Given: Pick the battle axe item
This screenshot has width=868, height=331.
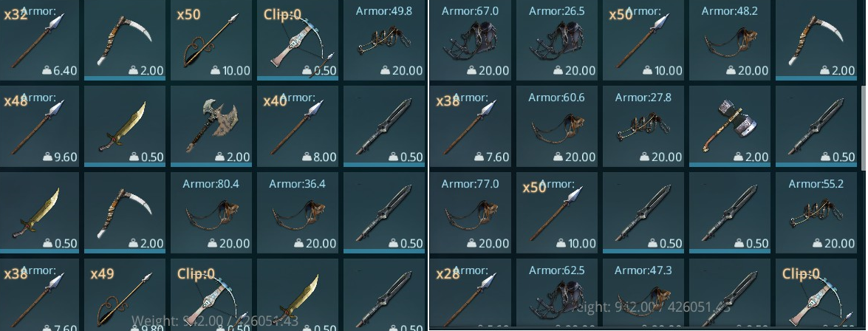Looking at the screenshot, I should 211,126.
